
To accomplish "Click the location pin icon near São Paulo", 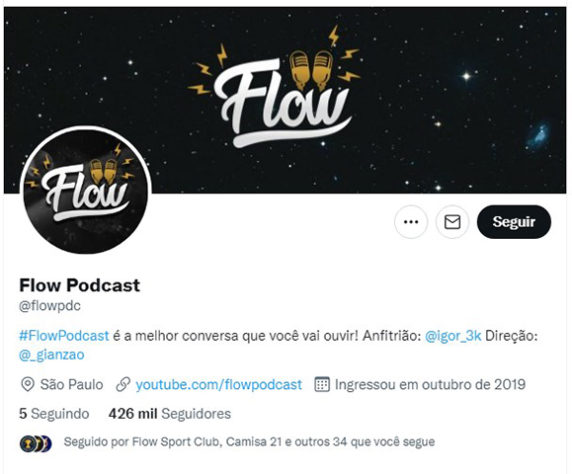I will point(28,385).
